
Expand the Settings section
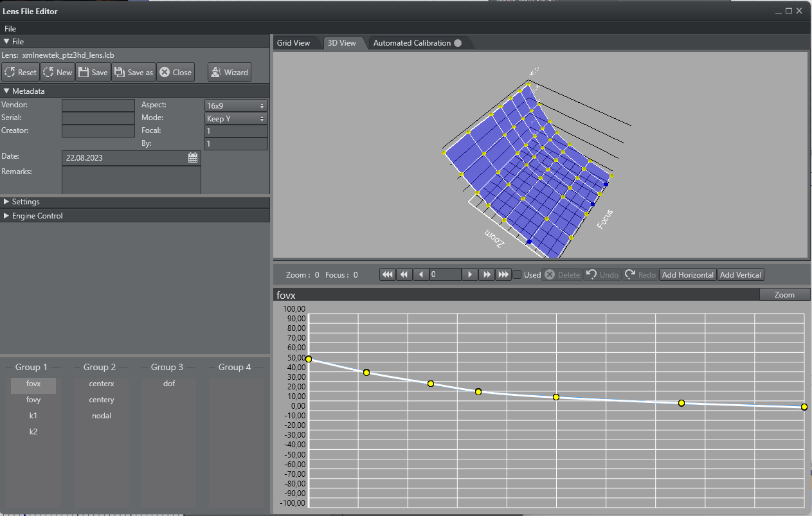click(26, 202)
